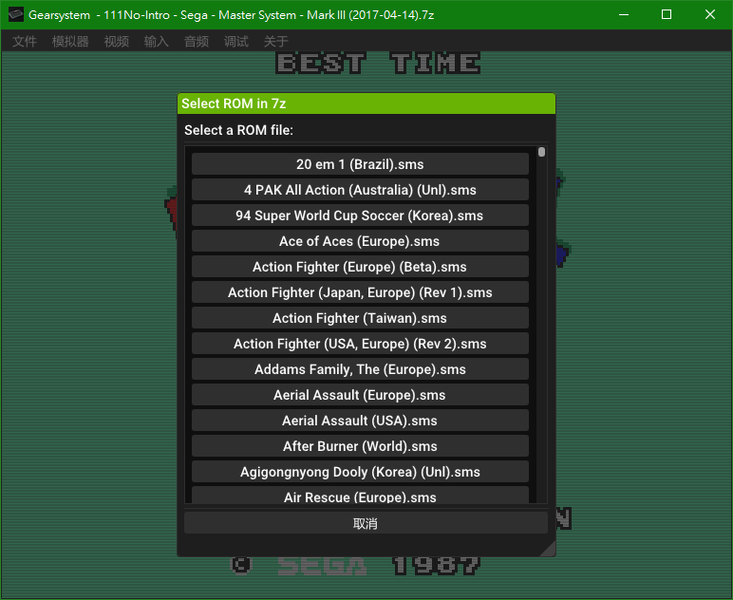Click the ROM list scrollbar thumb

pos(541,152)
